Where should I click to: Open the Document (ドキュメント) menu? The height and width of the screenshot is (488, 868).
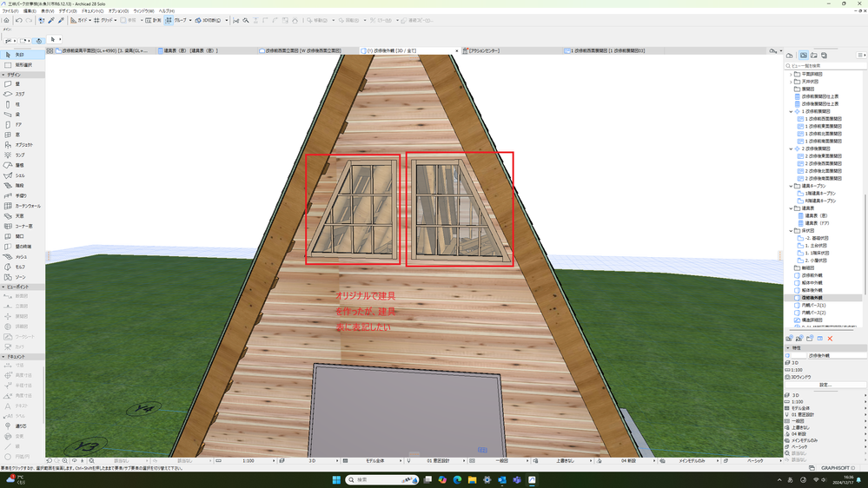[x=92, y=11]
